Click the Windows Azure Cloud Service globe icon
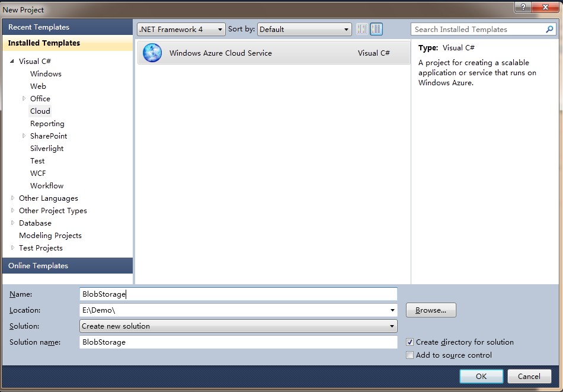 coord(152,53)
